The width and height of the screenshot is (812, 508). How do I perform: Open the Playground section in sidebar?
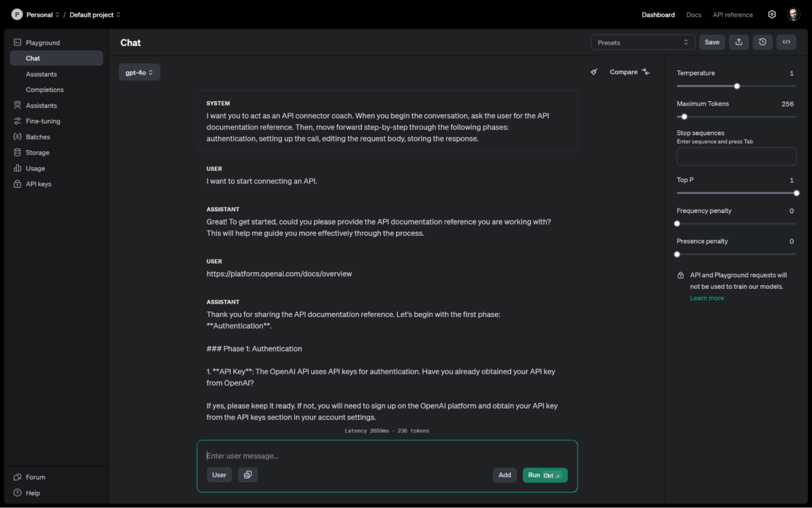pos(42,42)
